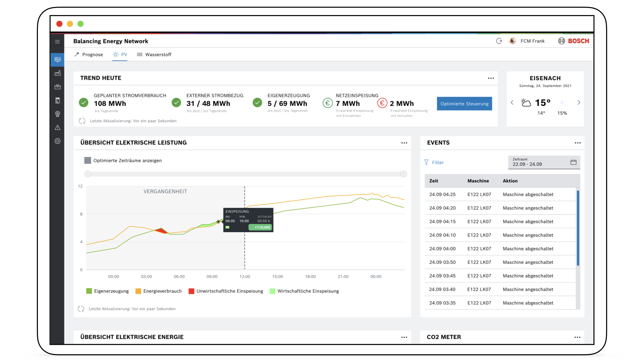644x362 pixels.
Task: Click the factory icon in the sidebar
Action: pos(57,73)
